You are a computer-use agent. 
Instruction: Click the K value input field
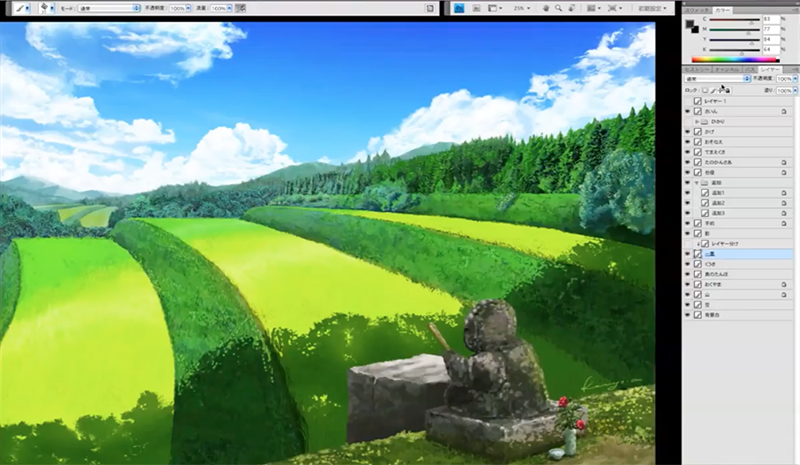tap(771, 50)
